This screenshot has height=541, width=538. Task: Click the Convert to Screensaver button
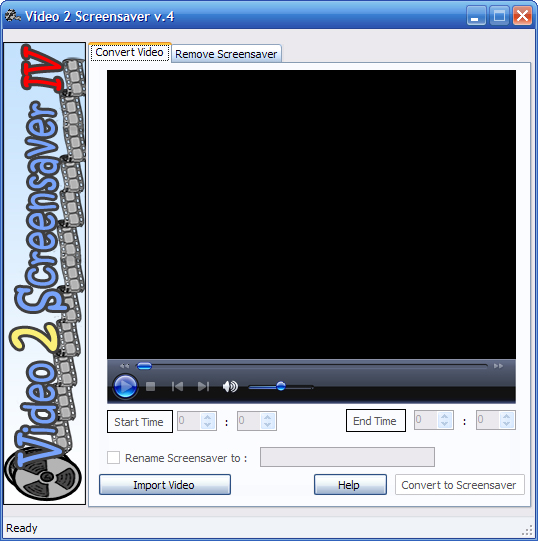(x=459, y=485)
